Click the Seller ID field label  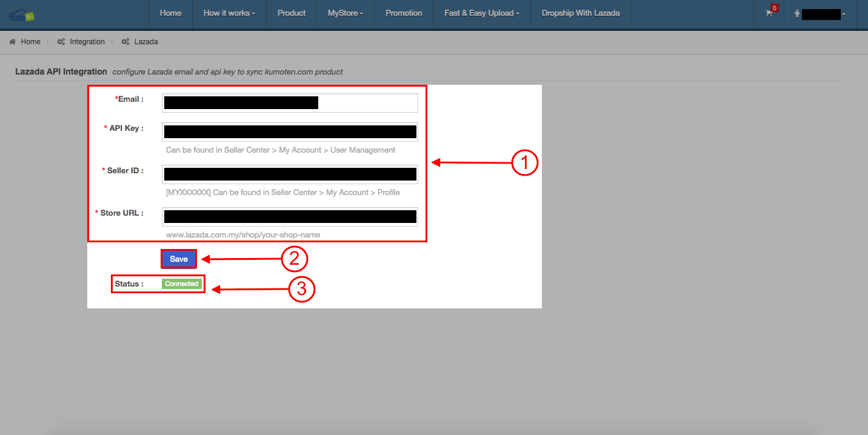point(123,170)
